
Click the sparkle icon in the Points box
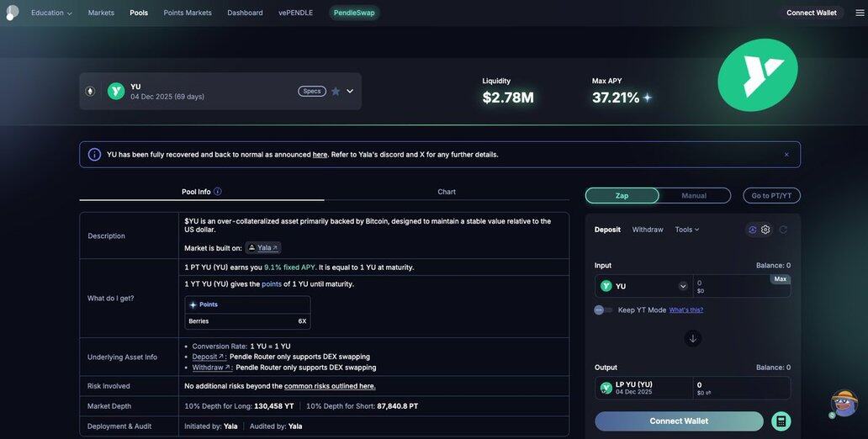coord(193,305)
